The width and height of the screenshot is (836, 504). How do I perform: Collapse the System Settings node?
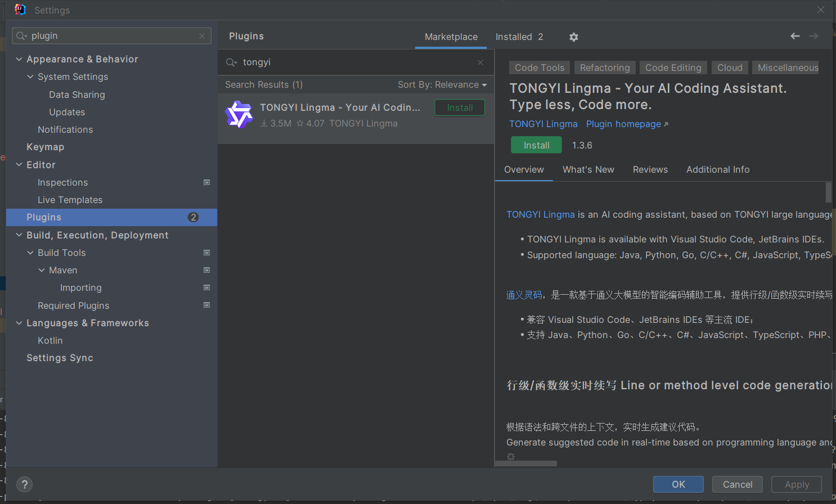pyautogui.click(x=30, y=76)
